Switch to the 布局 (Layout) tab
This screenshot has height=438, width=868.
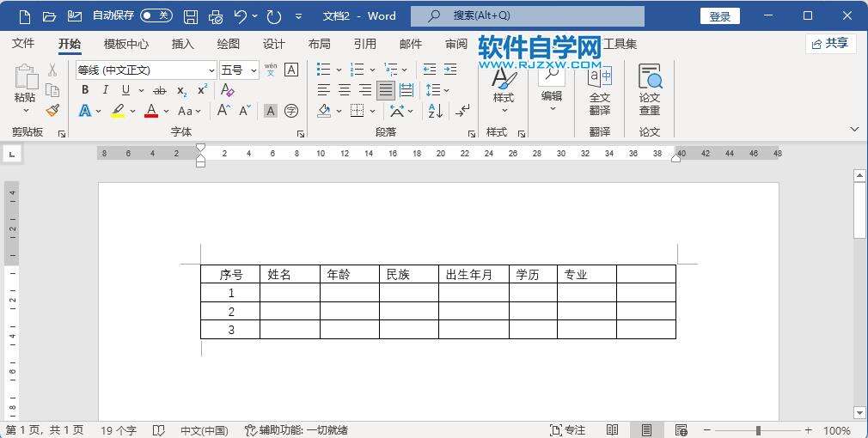[x=319, y=44]
